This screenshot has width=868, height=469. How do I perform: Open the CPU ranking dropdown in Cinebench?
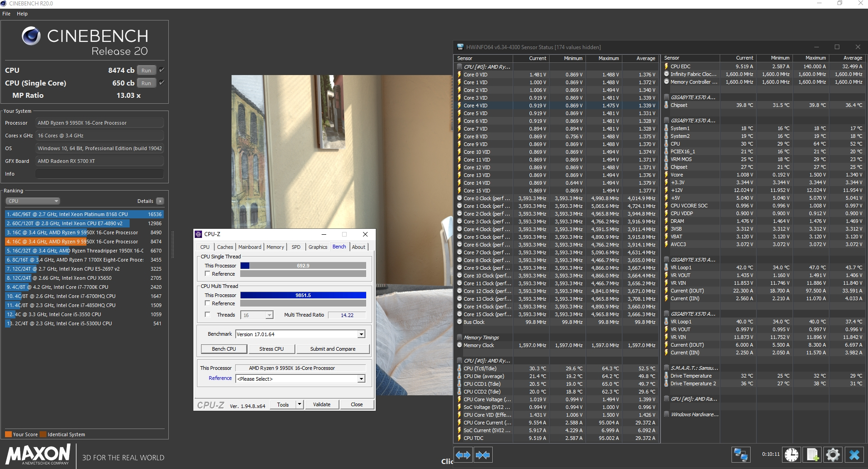pos(33,201)
